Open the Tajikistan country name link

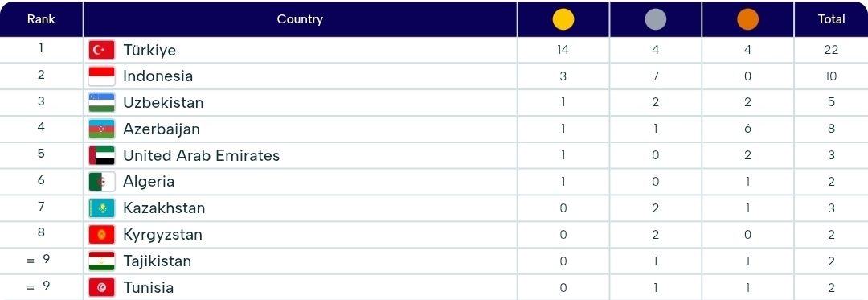(158, 261)
